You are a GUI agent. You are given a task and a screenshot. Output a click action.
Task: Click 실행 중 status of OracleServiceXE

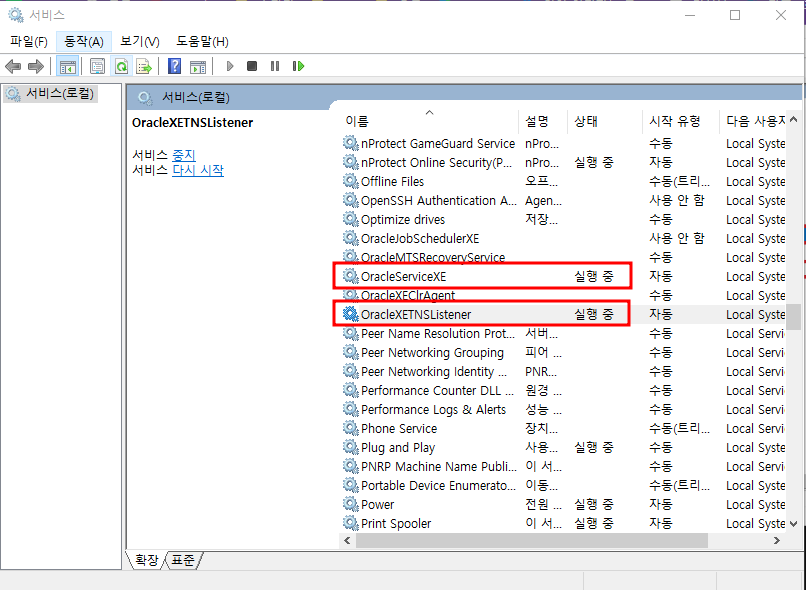594,276
